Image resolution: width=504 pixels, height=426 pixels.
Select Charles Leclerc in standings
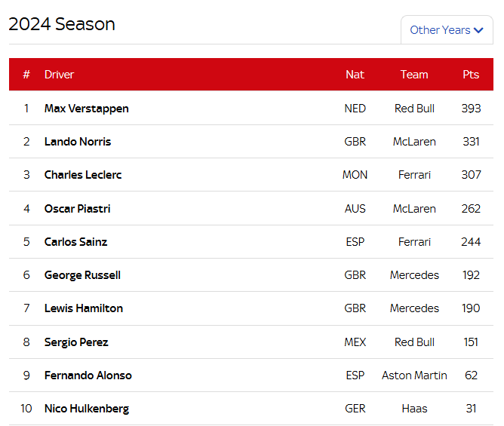83,175
